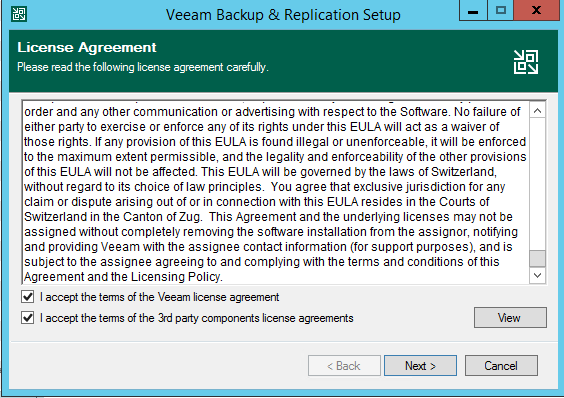Click the maximize window button

501,11
